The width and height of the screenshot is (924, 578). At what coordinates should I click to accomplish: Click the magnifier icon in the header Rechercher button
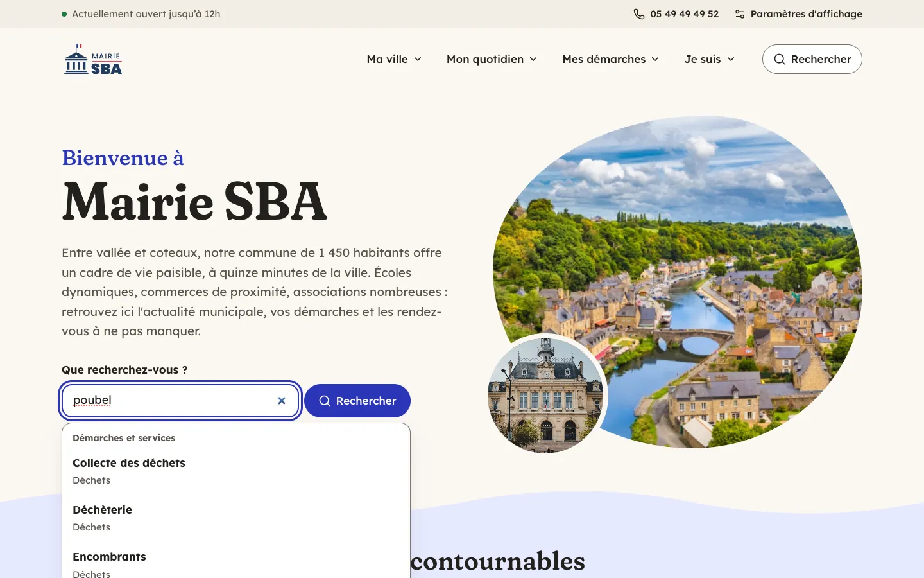tap(780, 59)
